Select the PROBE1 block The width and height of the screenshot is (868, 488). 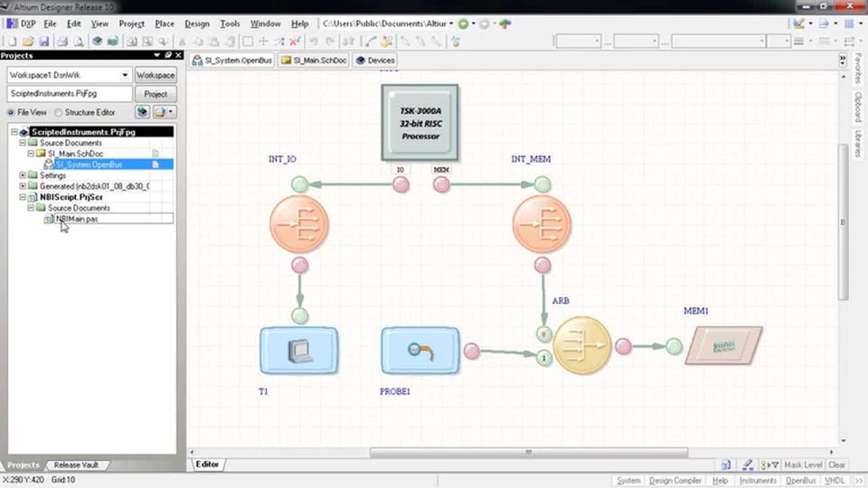pos(420,351)
